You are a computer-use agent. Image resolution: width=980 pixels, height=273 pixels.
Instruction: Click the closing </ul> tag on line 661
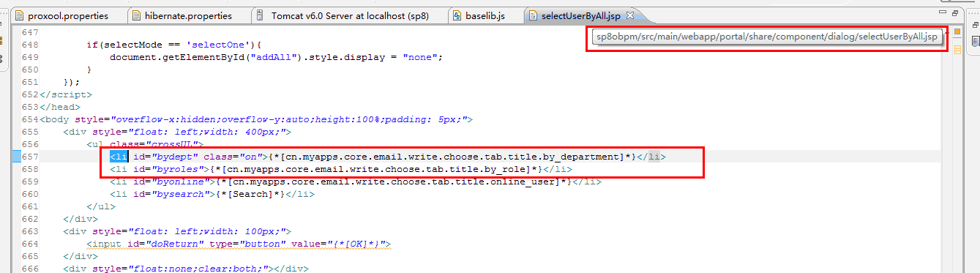tap(101, 206)
